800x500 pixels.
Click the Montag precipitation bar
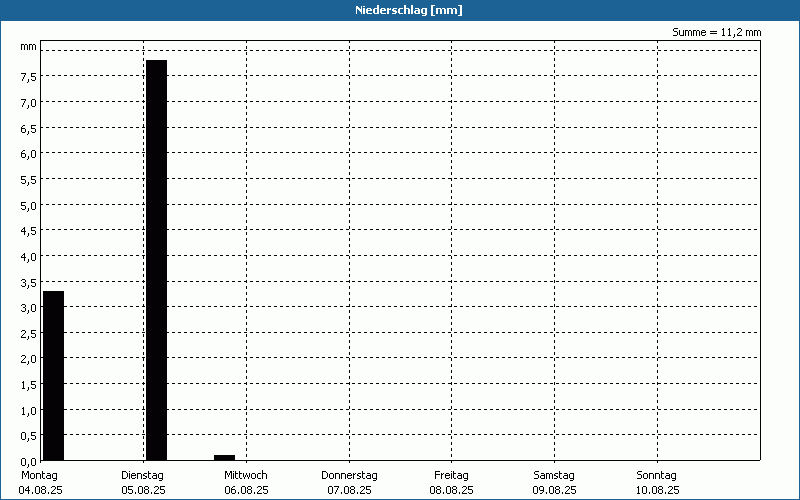(x=54, y=376)
